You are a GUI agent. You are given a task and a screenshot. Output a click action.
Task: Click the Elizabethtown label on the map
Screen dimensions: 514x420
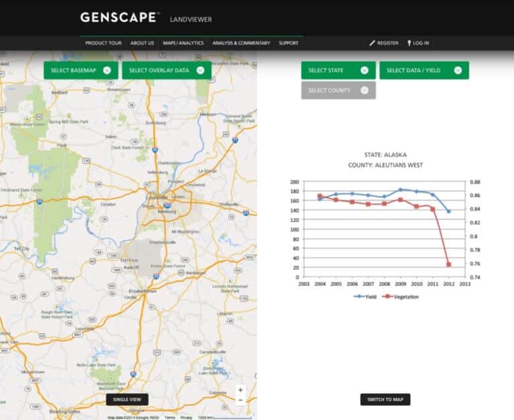pos(143,291)
